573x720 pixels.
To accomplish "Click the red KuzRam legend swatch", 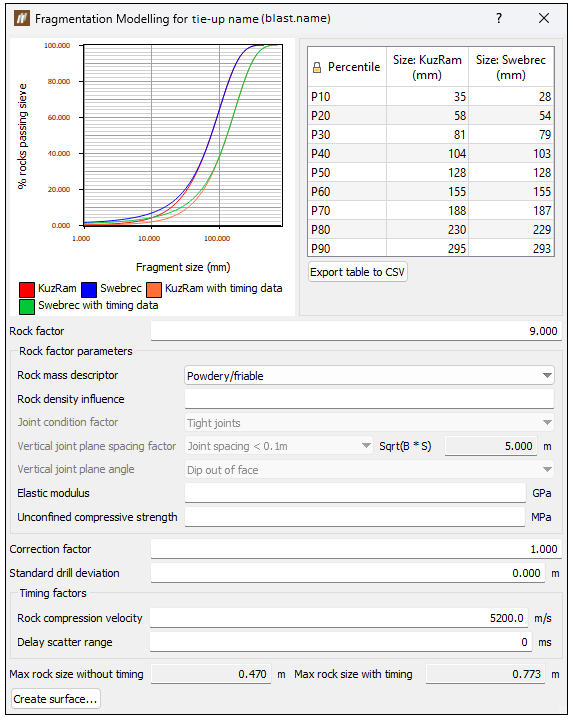I will (27, 290).
